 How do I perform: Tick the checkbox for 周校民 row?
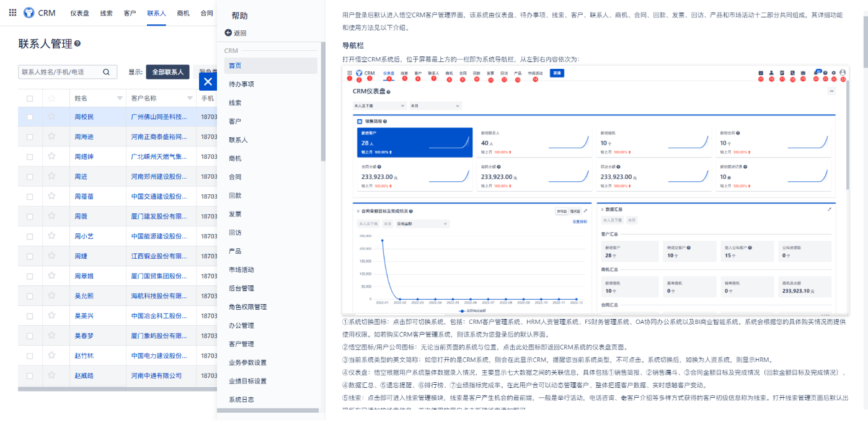coord(30,117)
